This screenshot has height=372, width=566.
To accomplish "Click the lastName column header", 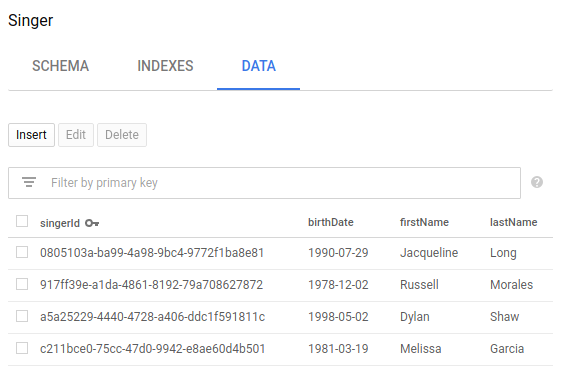I will 513,222.
